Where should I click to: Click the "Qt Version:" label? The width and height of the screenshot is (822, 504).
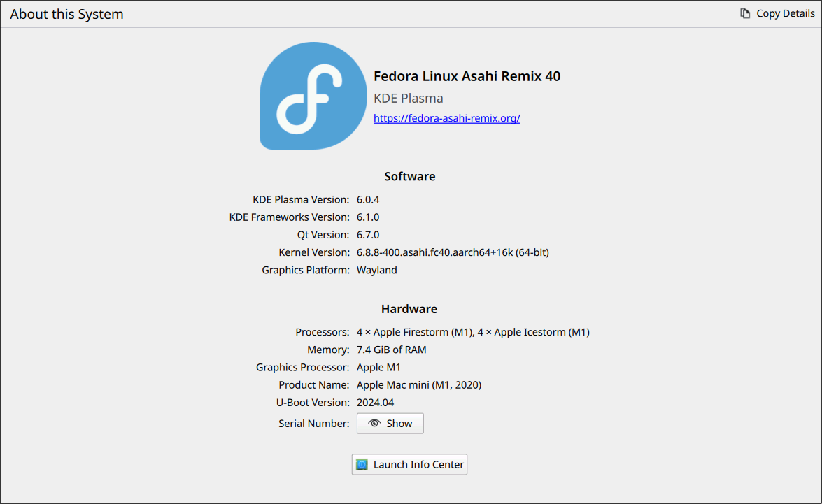[x=323, y=235]
